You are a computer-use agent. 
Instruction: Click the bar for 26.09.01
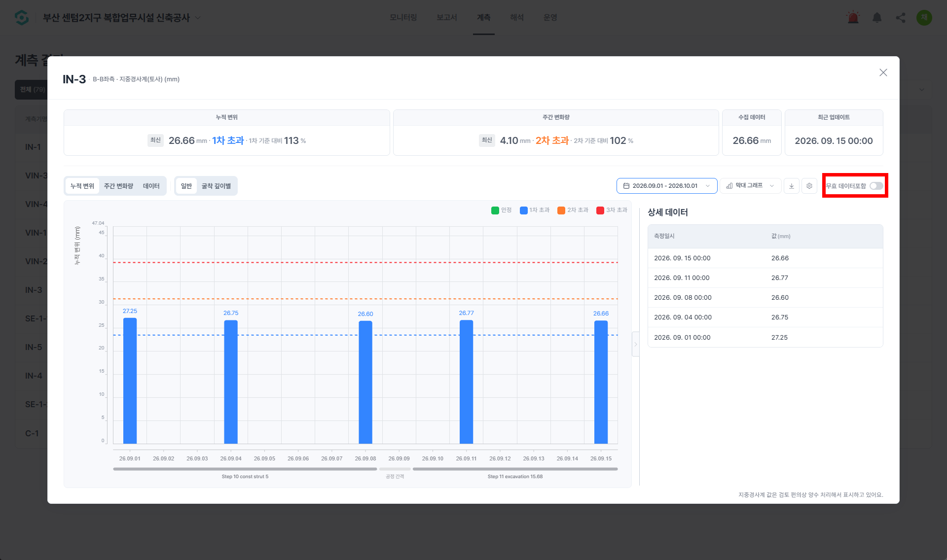click(x=130, y=381)
